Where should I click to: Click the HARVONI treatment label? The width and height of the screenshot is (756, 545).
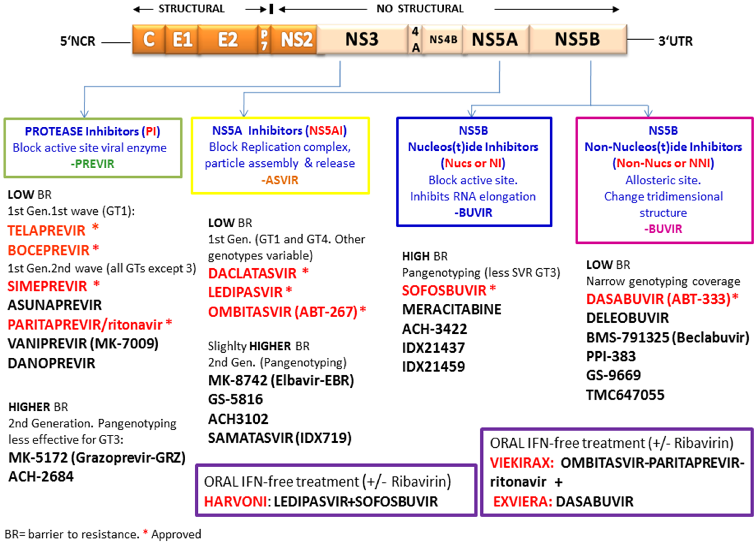point(235,501)
